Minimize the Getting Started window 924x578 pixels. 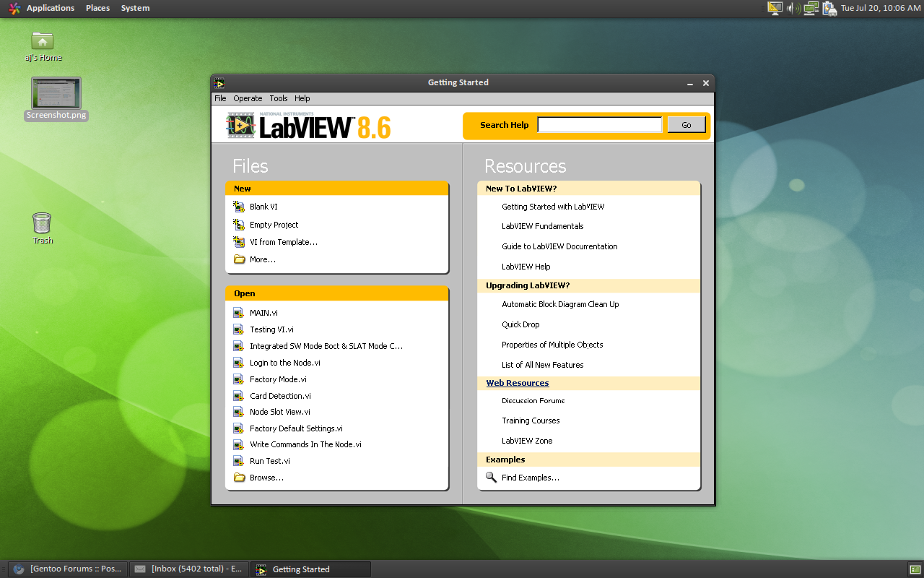[690, 83]
